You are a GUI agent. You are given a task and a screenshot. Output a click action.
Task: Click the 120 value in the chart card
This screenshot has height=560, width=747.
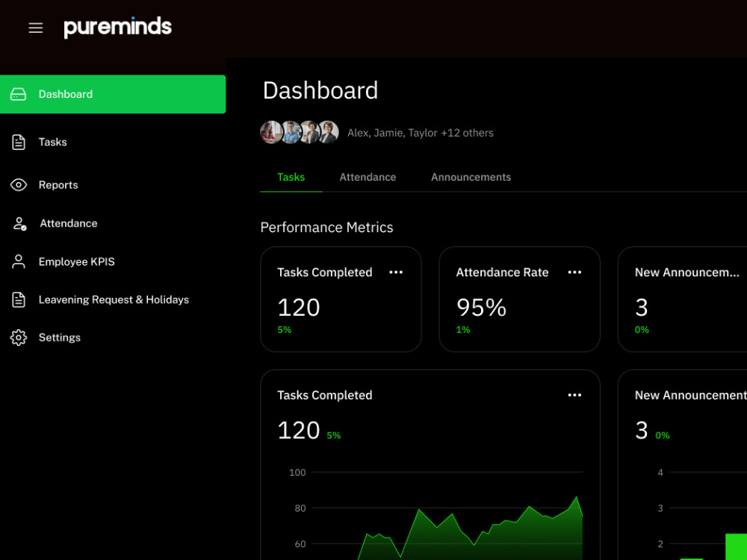[299, 431]
